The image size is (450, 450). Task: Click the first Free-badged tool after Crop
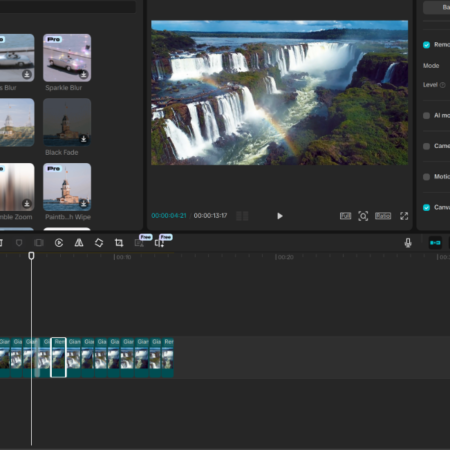tap(139, 243)
